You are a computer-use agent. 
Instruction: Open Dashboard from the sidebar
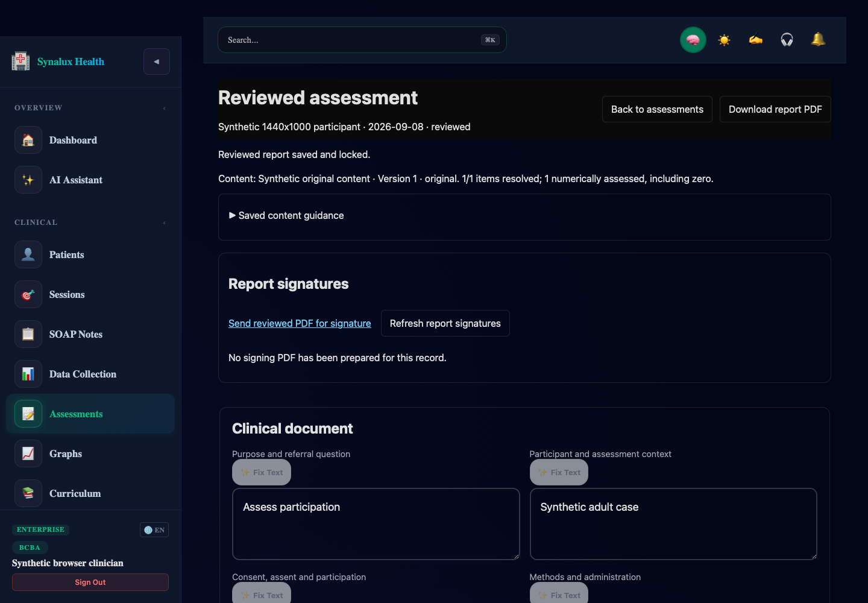pyautogui.click(x=90, y=140)
